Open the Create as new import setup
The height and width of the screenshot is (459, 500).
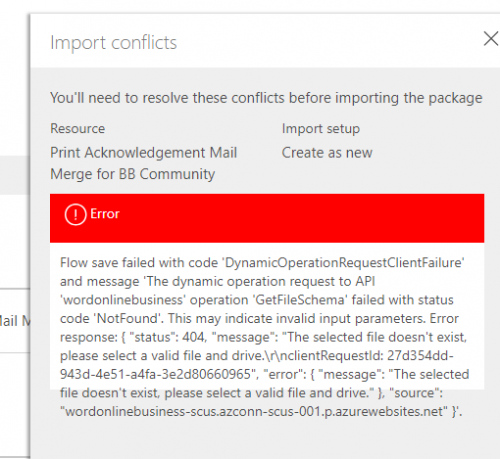(x=327, y=153)
